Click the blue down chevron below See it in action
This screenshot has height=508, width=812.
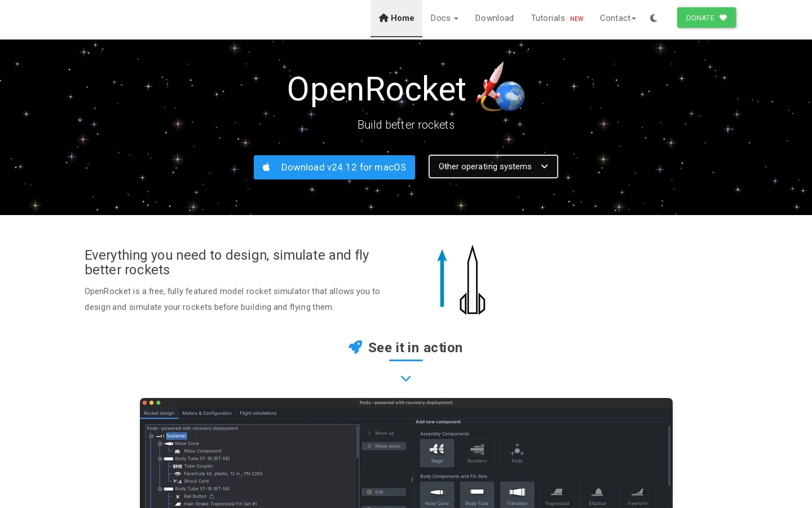406,379
